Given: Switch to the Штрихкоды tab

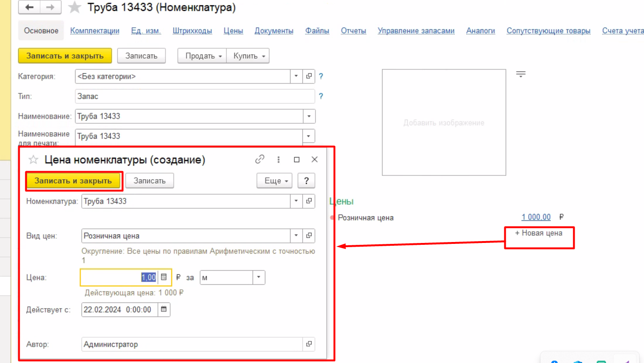Looking at the screenshot, I should (x=192, y=31).
